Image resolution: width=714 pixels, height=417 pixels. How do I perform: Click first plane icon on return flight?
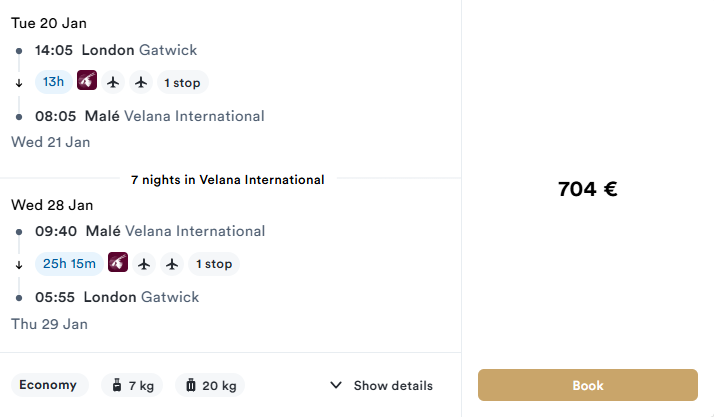[x=144, y=264]
